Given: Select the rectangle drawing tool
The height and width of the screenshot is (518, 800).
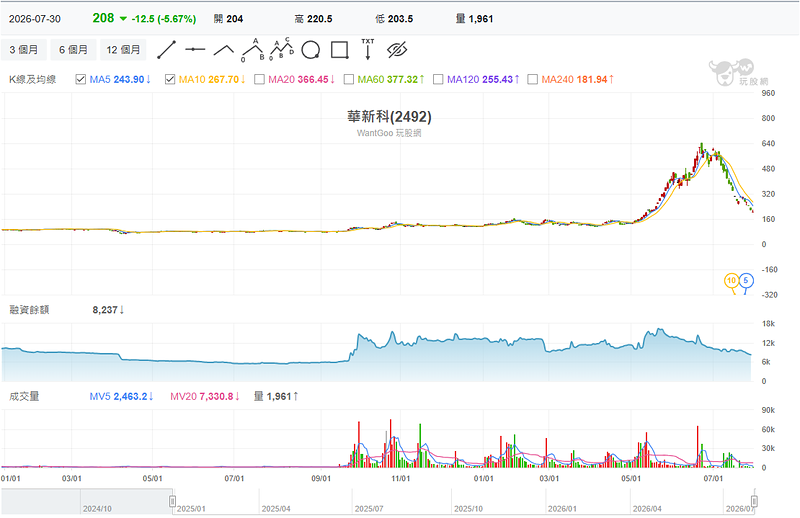Looking at the screenshot, I should tap(339, 50).
